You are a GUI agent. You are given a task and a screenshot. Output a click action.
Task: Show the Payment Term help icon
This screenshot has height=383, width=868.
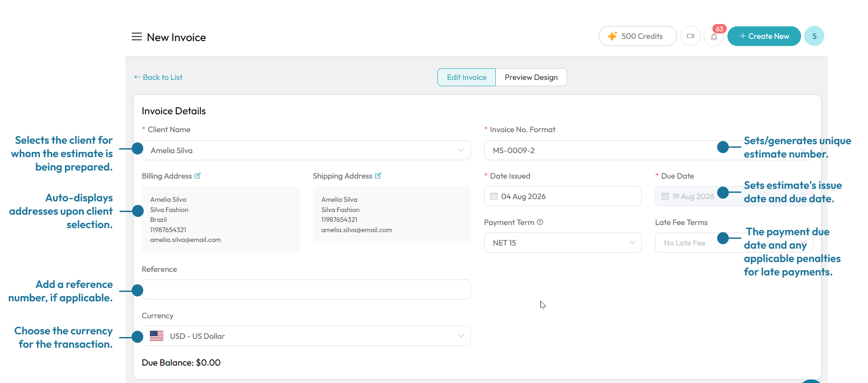[x=540, y=222]
